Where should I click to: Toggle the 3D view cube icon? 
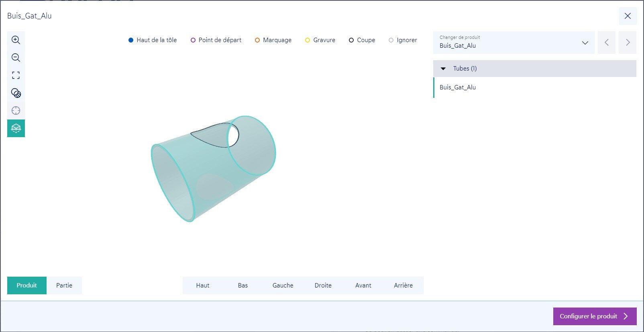pyautogui.click(x=16, y=128)
